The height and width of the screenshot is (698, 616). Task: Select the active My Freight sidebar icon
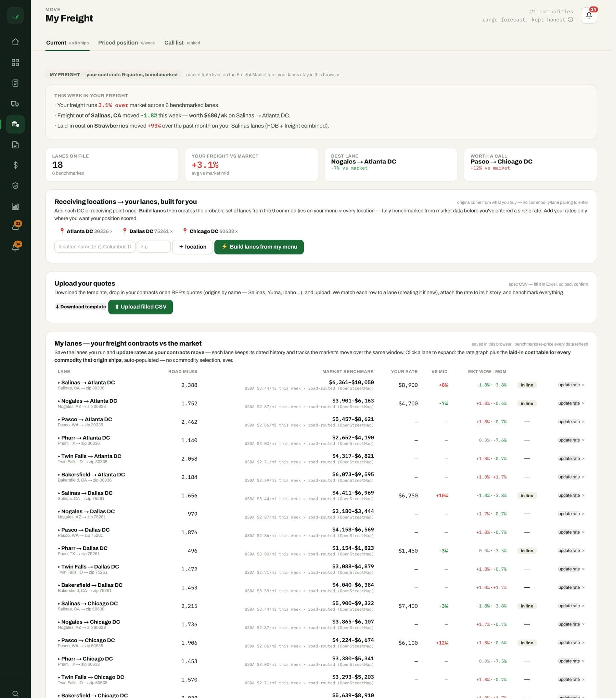(x=15, y=124)
